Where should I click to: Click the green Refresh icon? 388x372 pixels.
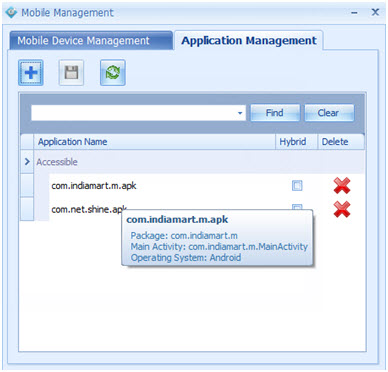(x=113, y=73)
